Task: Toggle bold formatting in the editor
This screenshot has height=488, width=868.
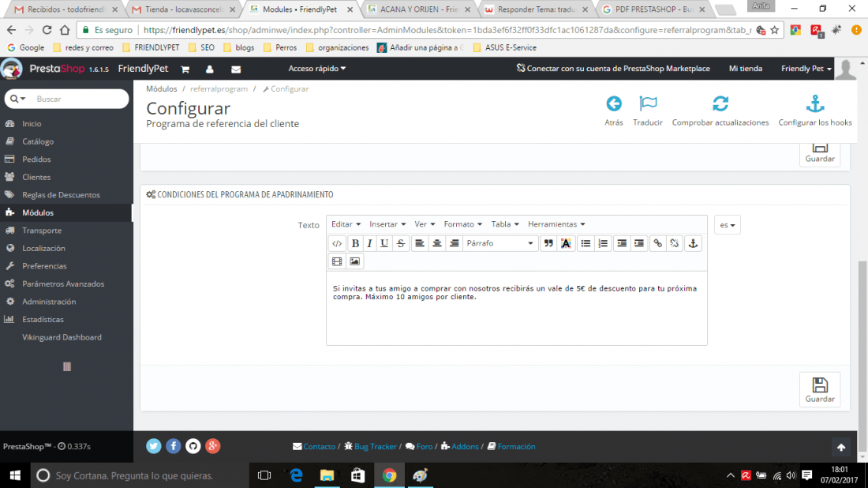Action: point(355,243)
